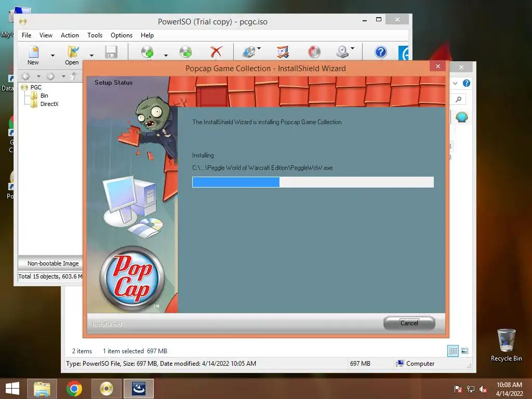The height and width of the screenshot is (399, 532).
Task: Click the Action Center flag tray icon
Action: point(458,389)
